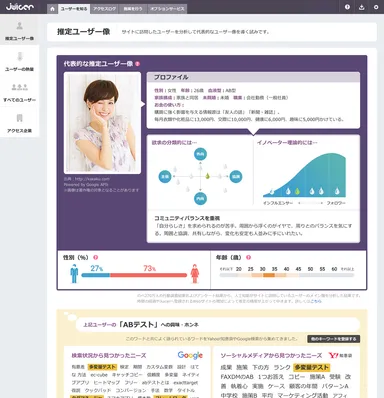This screenshot has width=384, height=398.
Task: Open the settings gear in top bar
Action: [x=376, y=7]
